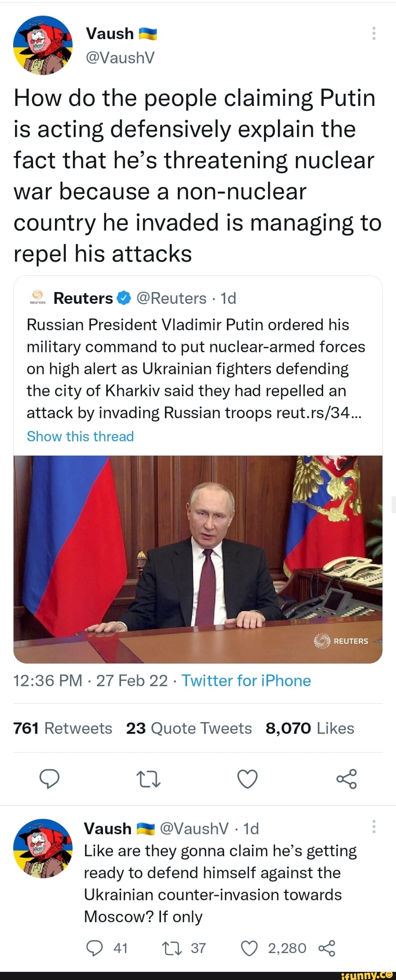Click the Putin video preview image
The width and height of the screenshot is (396, 980).
198,554
